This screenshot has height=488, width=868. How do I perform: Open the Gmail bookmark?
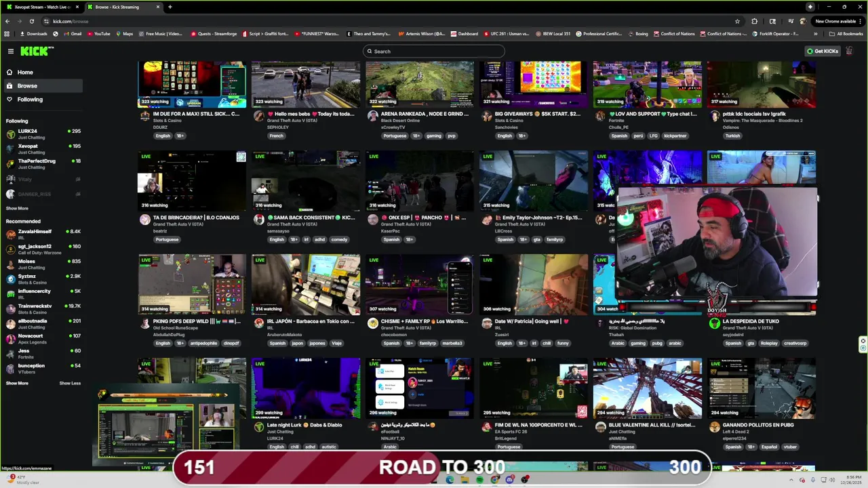click(x=73, y=34)
